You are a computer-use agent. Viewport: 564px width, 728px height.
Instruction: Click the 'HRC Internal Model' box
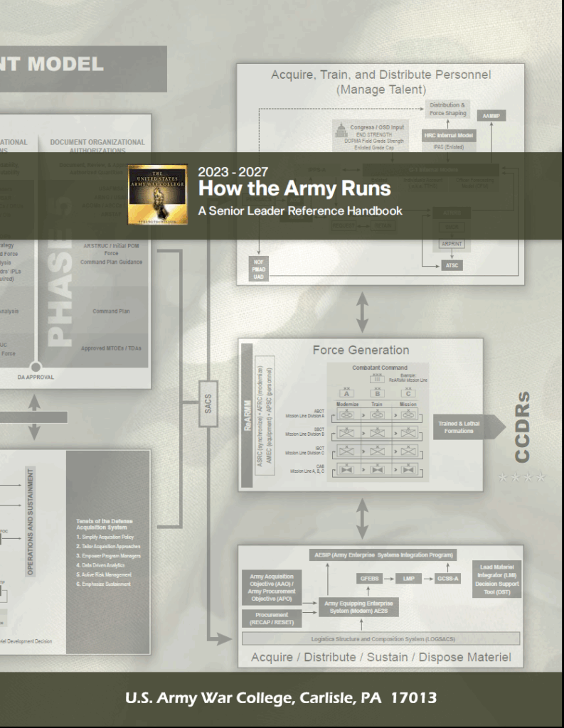pyautogui.click(x=448, y=136)
